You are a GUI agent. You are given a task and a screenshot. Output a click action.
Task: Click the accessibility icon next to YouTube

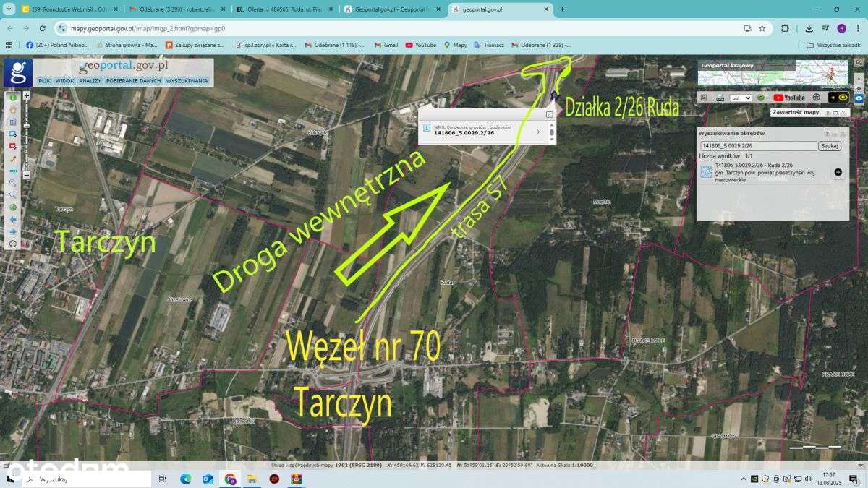tap(817, 98)
